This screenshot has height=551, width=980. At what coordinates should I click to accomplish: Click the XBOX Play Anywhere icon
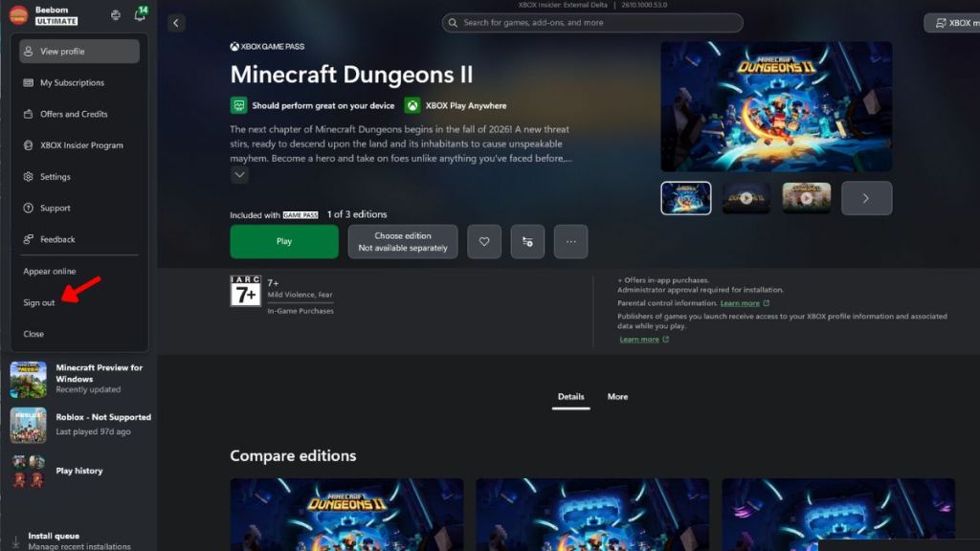click(412, 105)
